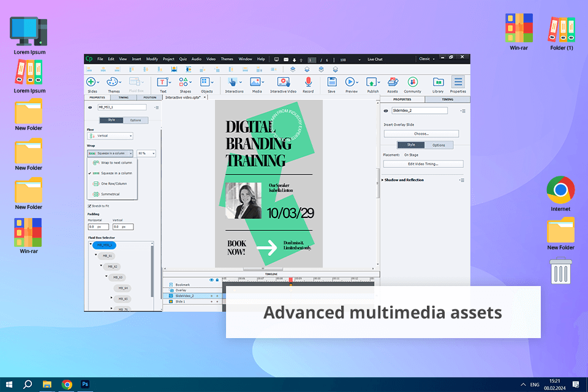
Task: Open the Interactions tool
Action: tap(232, 82)
